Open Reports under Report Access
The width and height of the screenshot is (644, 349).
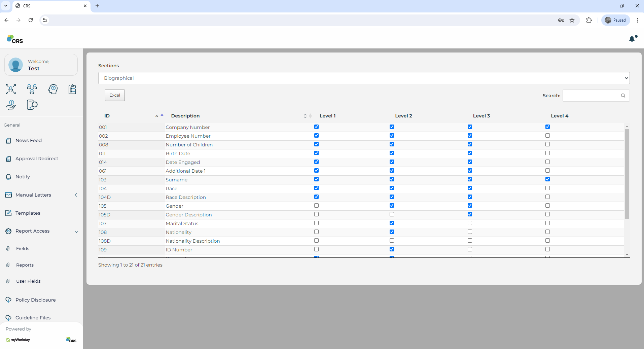[25, 265]
